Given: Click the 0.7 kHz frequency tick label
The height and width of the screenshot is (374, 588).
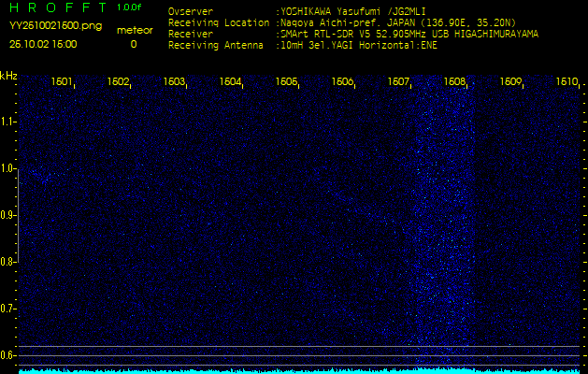Looking at the screenshot, I should 7,309.
